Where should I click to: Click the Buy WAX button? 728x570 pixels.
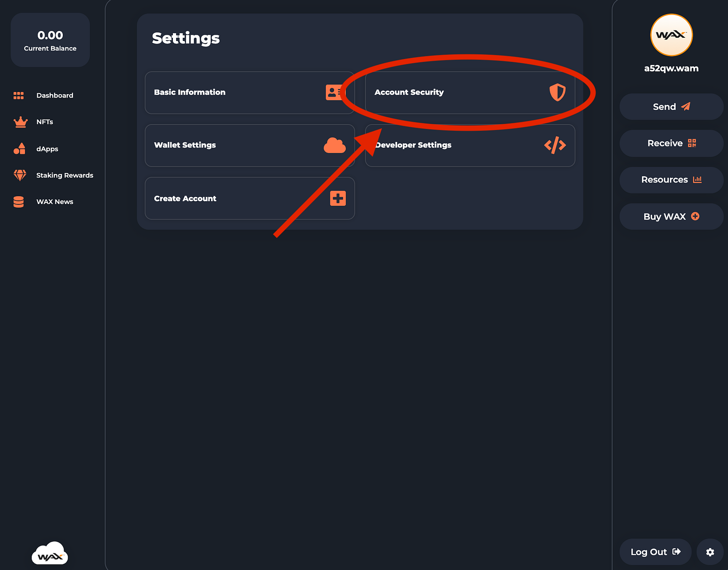click(671, 217)
